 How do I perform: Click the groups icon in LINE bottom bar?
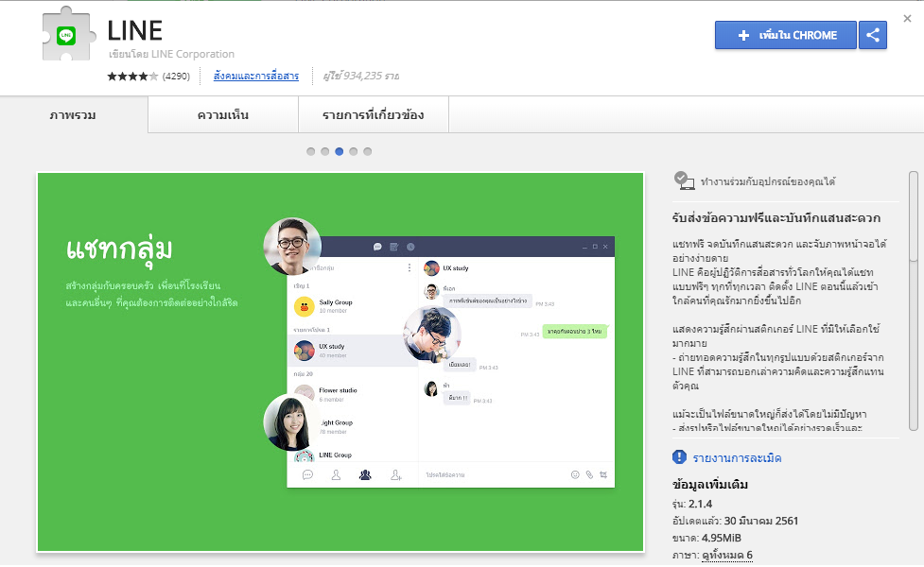[x=365, y=474]
